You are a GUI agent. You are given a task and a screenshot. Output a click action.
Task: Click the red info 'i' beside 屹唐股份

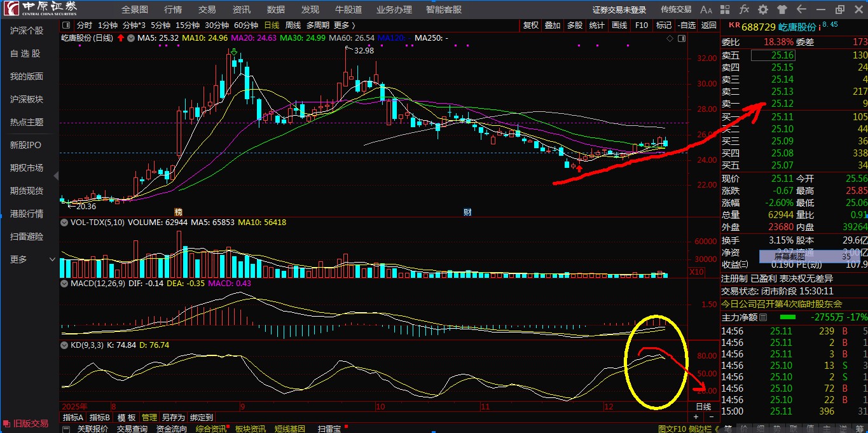[x=820, y=27]
